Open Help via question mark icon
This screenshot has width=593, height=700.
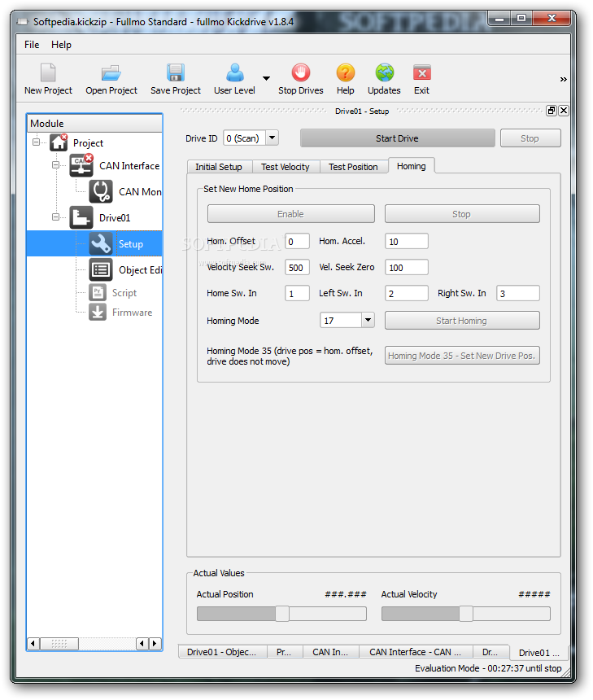coord(346,72)
